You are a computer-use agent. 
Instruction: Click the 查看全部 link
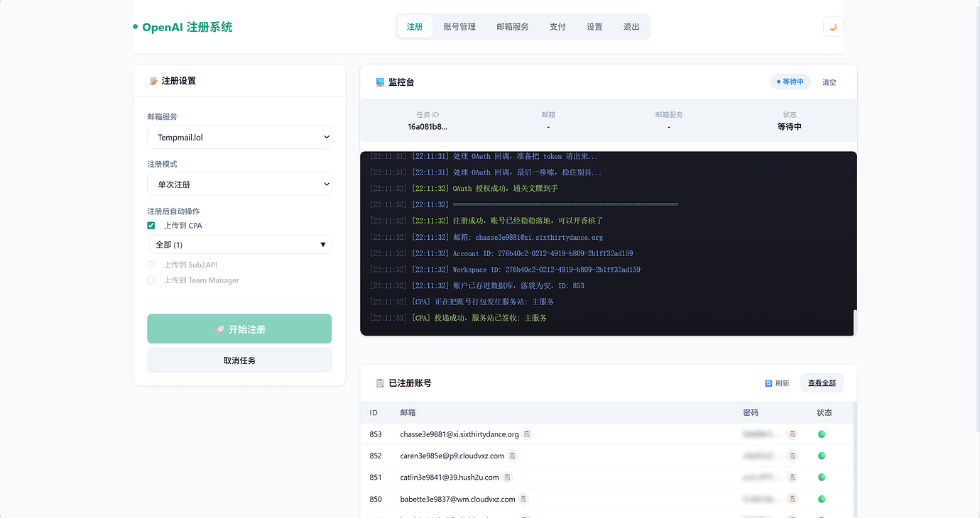pyautogui.click(x=822, y=382)
